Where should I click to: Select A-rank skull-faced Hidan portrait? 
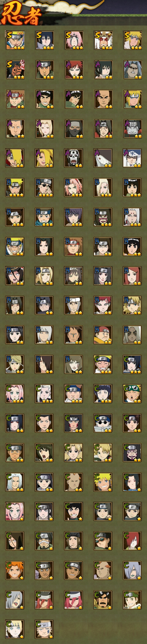pyautogui.click(x=74, y=158)
